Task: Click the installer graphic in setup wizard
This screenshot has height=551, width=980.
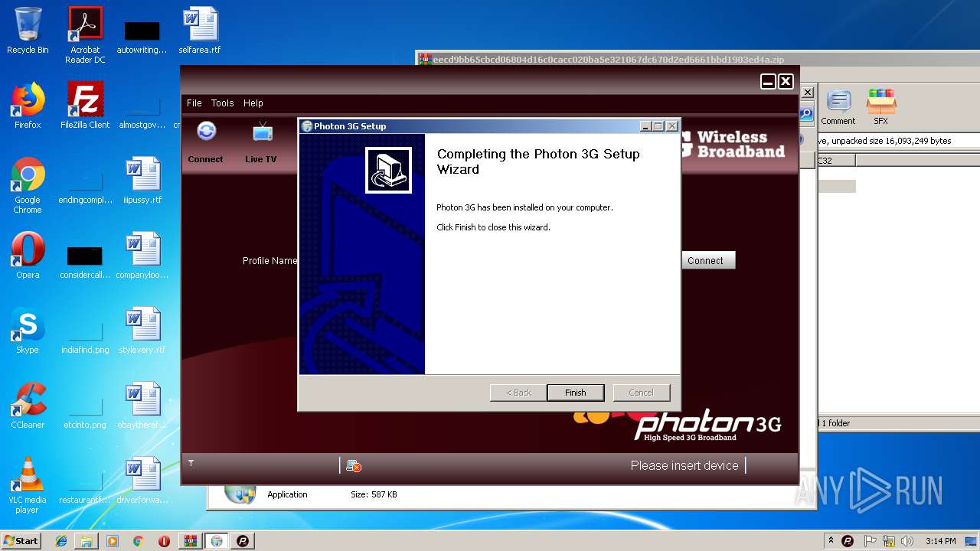Action: coord(389,170)
